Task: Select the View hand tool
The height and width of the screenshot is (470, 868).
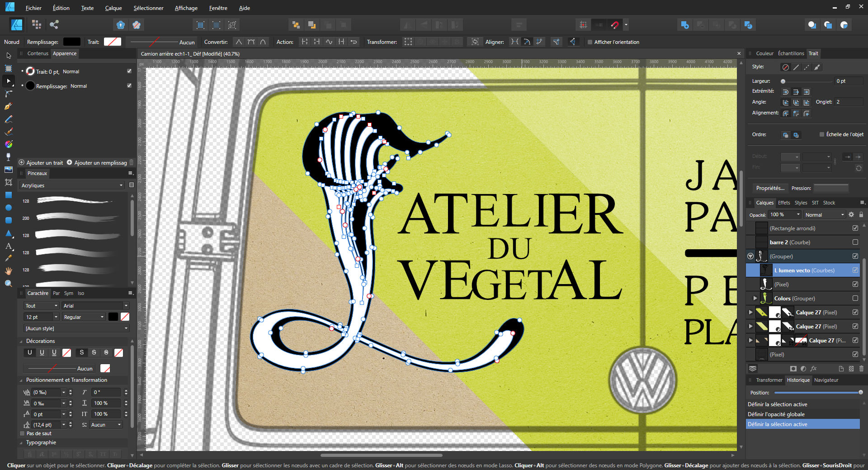Action: pos(9,271)
